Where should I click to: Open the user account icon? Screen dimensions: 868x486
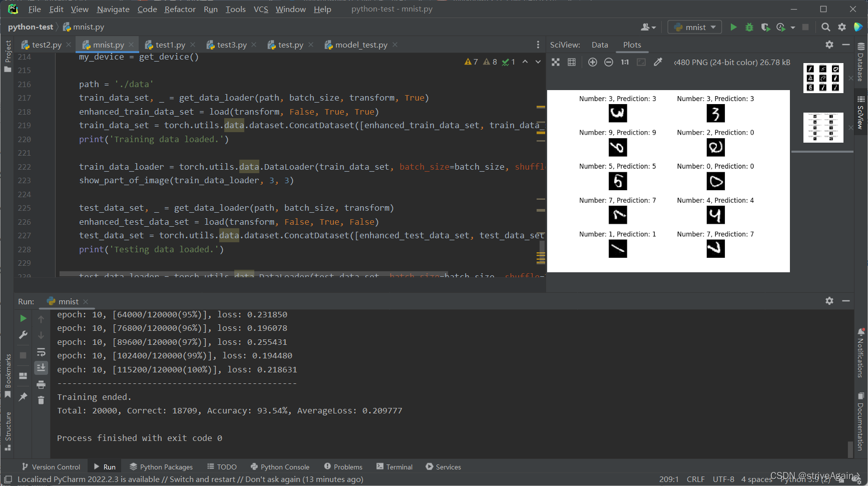[646, 27]
